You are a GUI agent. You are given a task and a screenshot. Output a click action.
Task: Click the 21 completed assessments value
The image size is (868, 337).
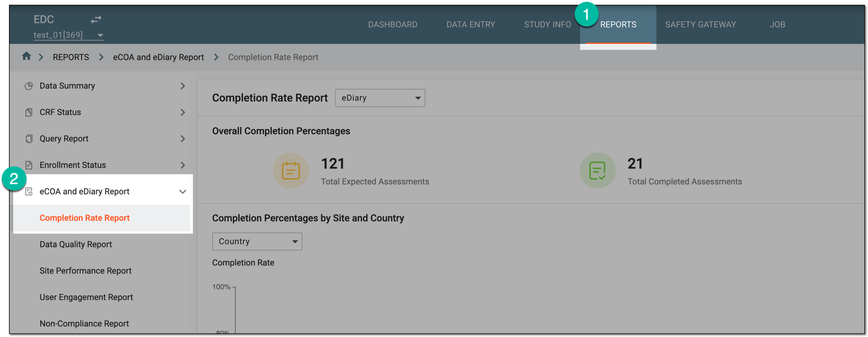(x=635, y=164)
